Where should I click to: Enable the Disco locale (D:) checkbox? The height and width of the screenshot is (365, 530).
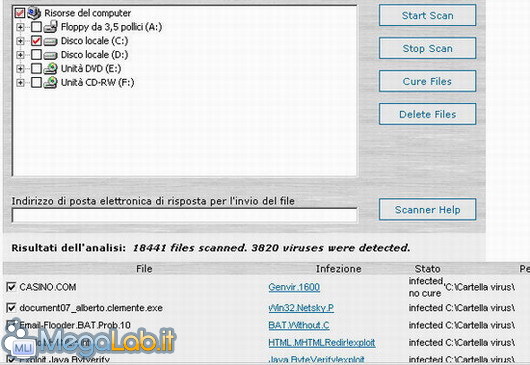(36, 55)
